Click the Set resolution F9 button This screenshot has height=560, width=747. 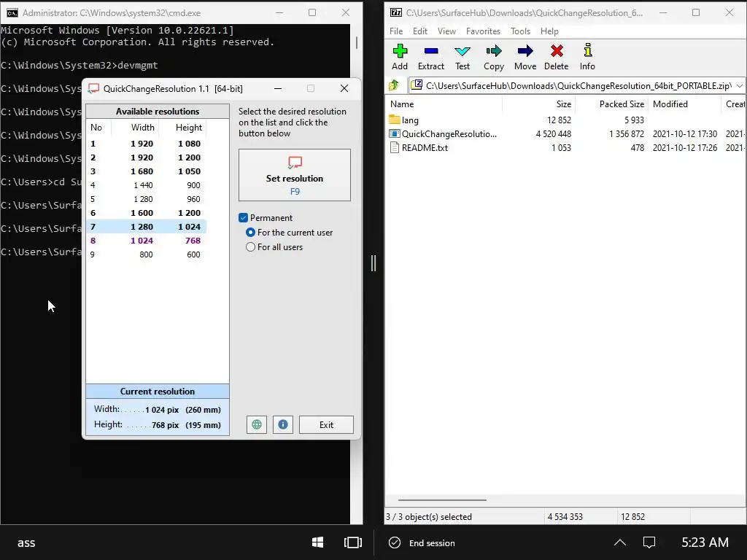pyautogui.click(x=295, y=175)
